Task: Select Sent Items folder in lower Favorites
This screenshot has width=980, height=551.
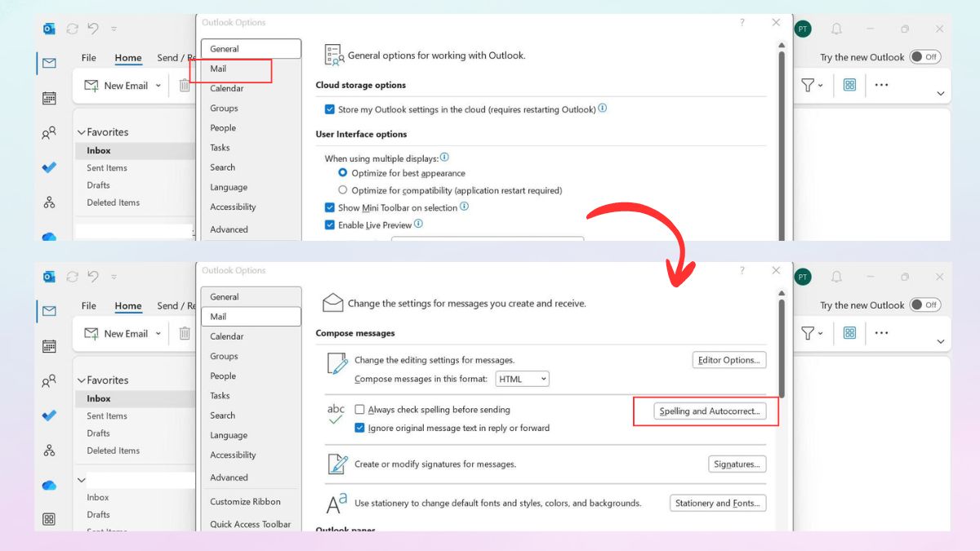Action: pyautogui.click(x=107, y=416)
